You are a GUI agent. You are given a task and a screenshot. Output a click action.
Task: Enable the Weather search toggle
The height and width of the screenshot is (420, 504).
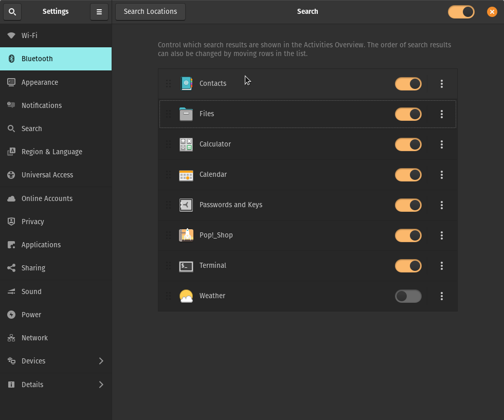click(408, 296)
